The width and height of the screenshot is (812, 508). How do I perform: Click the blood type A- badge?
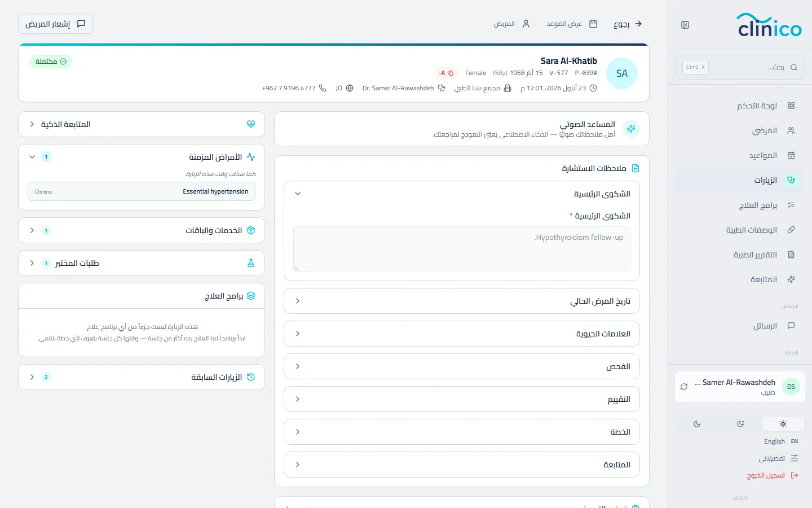point(447,73)
